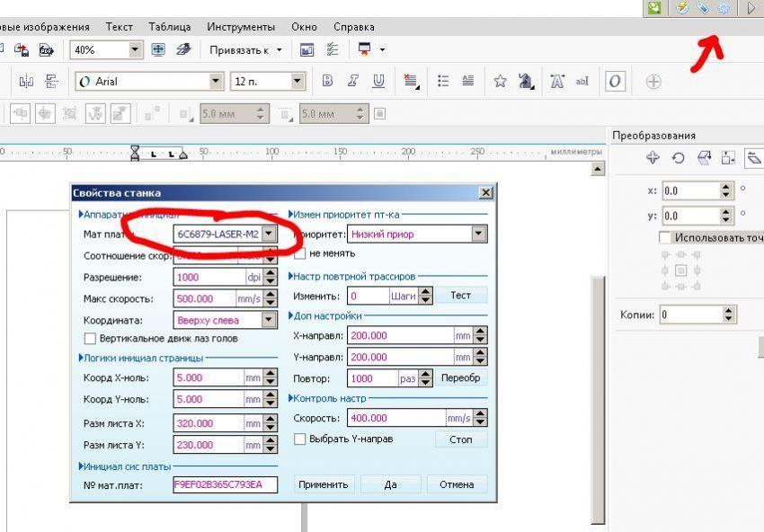This screenshot has height=532, width=764.
Task: Open the 'Таблица' menu
Action: [x=169, y=27]
